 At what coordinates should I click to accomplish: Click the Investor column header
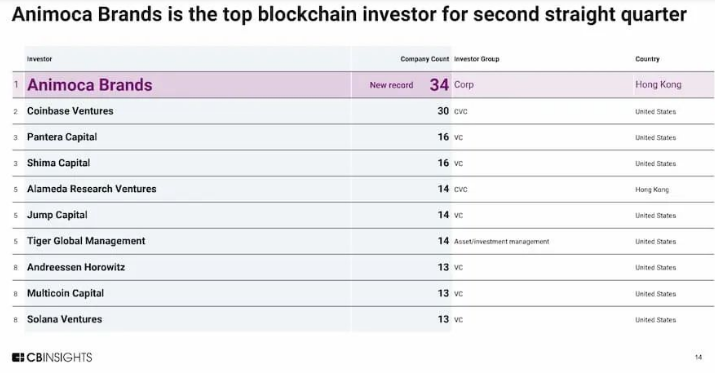(x=39, y=59)
